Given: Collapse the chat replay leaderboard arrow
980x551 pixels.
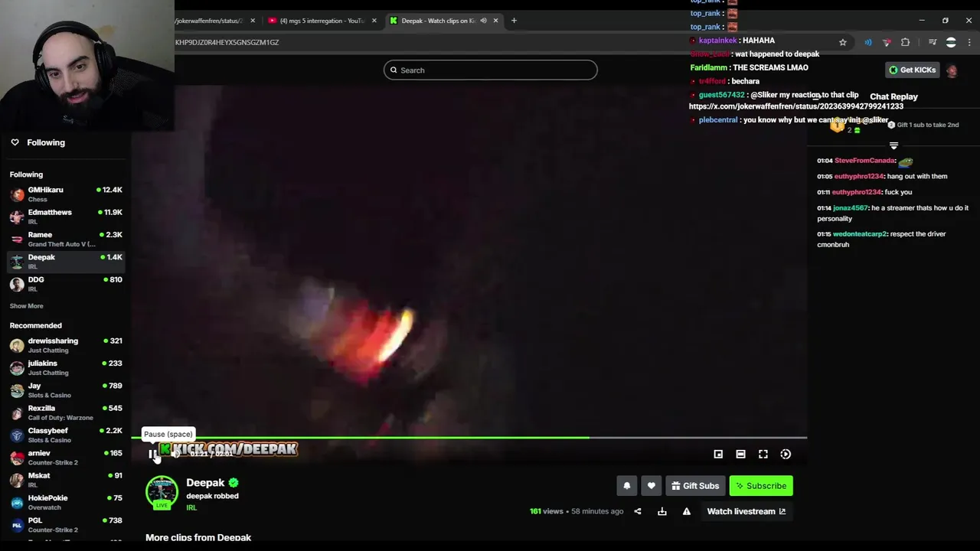Looking at the screenshot, I should tap(893, 145).
